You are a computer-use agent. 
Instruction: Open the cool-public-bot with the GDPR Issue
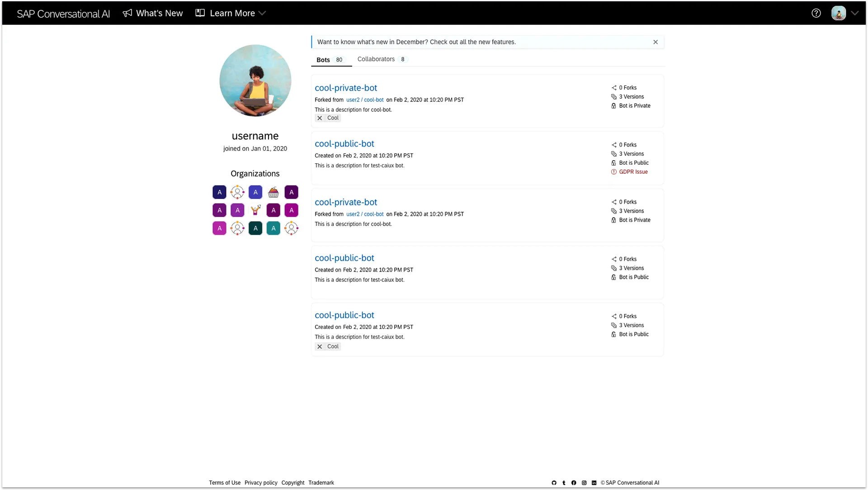tap(344, 143)
